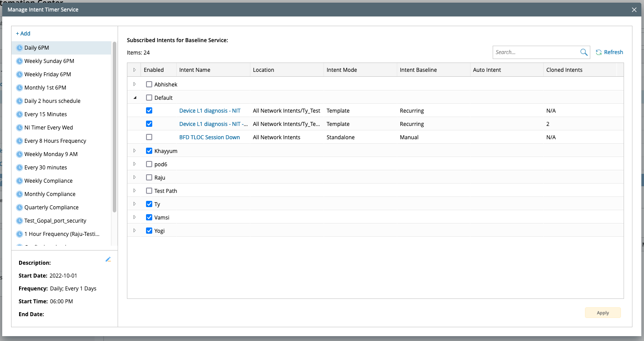Click the magnifier search icon
Image resolution: width=644 pixels, height=341 pixels.
pyautogui.click(x=584, y=52)
